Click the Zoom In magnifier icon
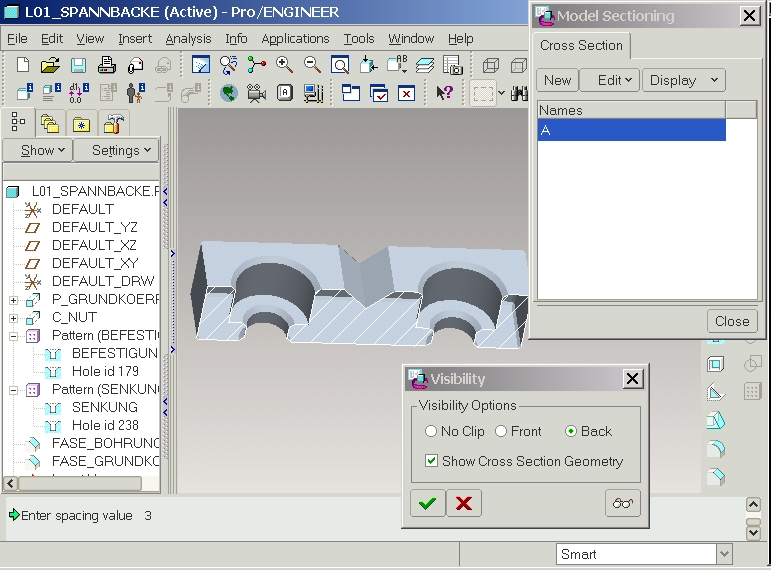The height and width of the screenshot is (570, 771). pyautogui.click(x=285, y=65)
